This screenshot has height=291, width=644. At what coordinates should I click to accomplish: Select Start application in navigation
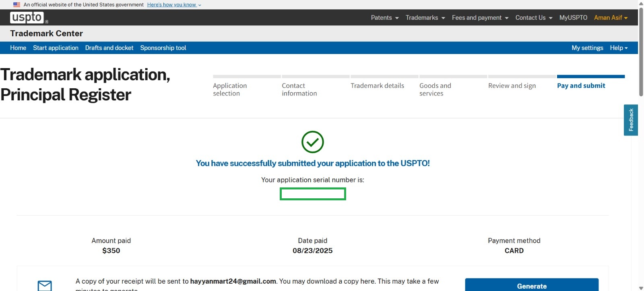coord(56,48)
